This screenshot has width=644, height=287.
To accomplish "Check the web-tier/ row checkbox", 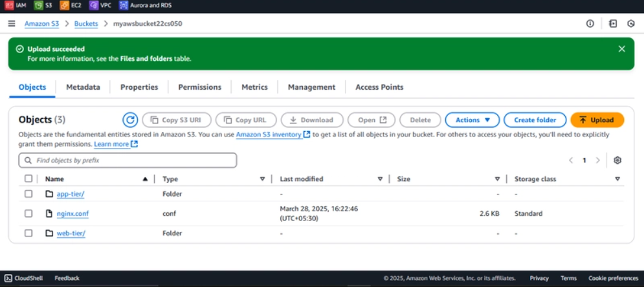I will coord(28,233).
